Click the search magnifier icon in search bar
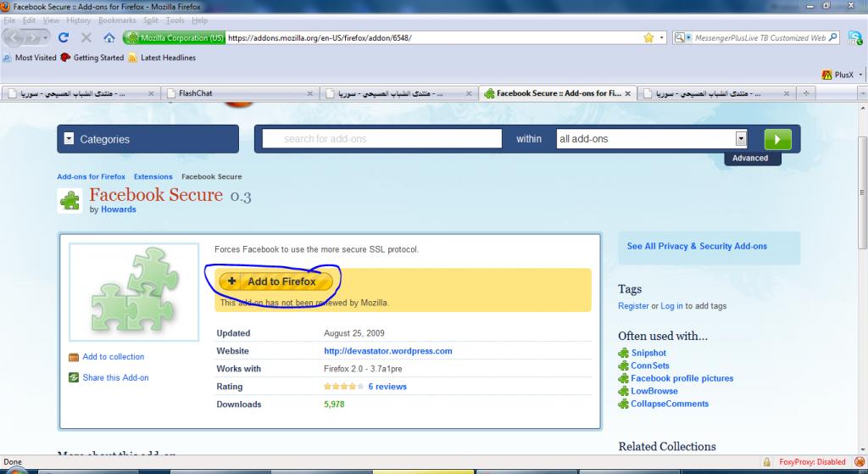Image resolution: width=868 pixels, height=474 pixels. pyautogui.click(x=832, y=38)
